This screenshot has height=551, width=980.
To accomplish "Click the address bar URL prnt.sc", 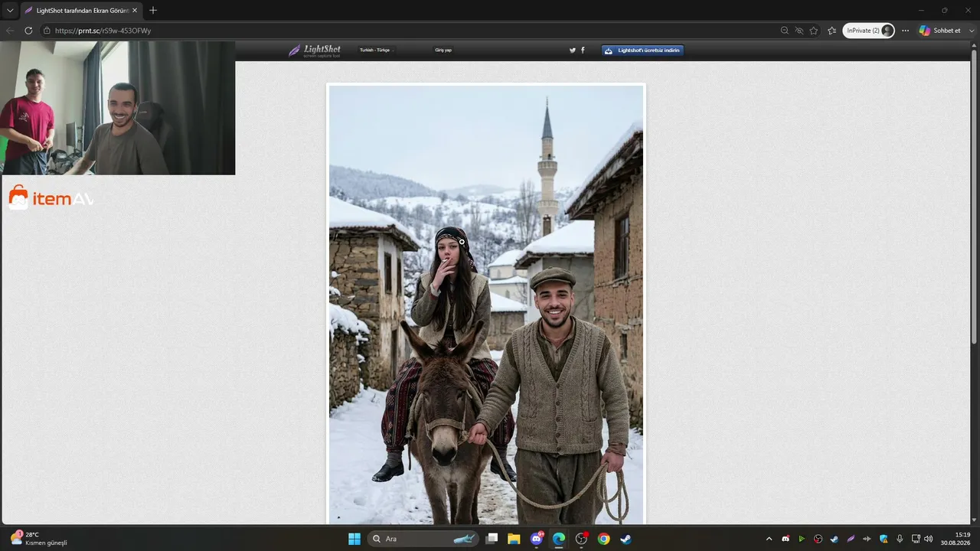I will 103,31.
